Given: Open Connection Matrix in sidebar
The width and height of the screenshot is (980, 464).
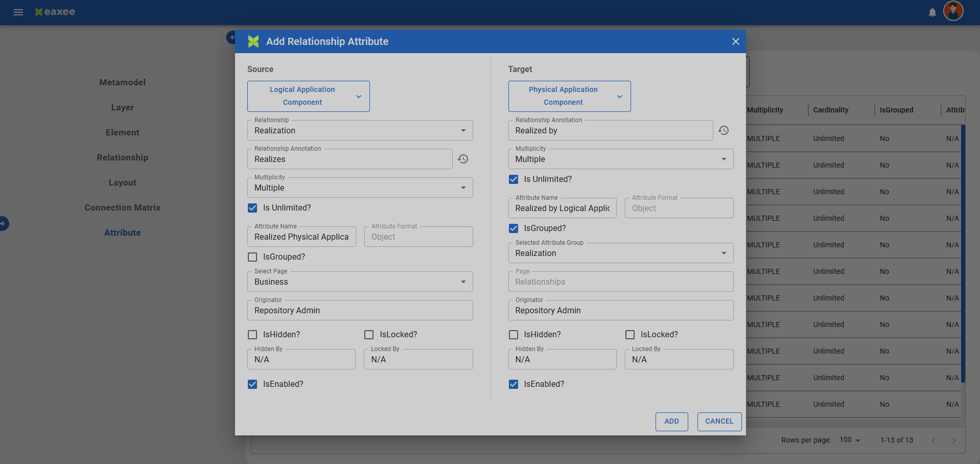Looking at the screenshot, I should pos(123,207).
